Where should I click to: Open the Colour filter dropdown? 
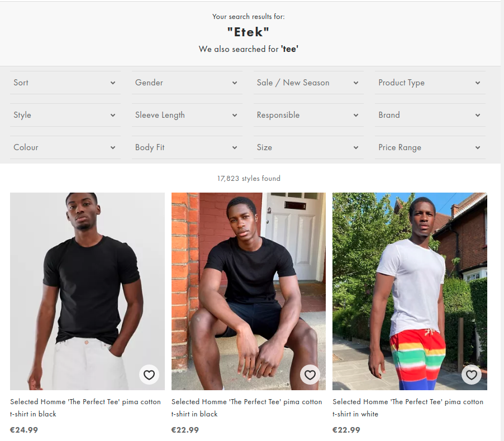65,147
